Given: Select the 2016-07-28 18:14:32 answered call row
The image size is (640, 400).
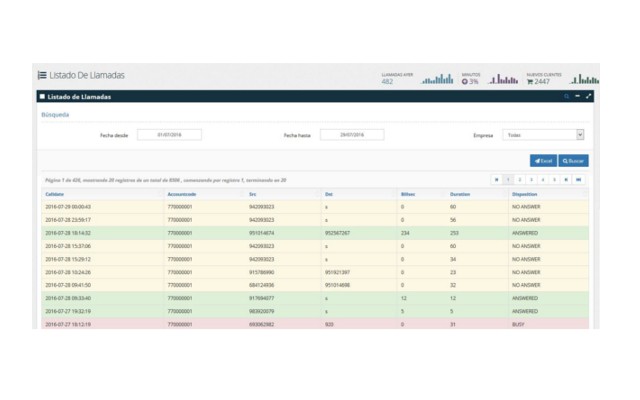Looking at the screenshot, I should pyautogui.click(x=315, y=233).
